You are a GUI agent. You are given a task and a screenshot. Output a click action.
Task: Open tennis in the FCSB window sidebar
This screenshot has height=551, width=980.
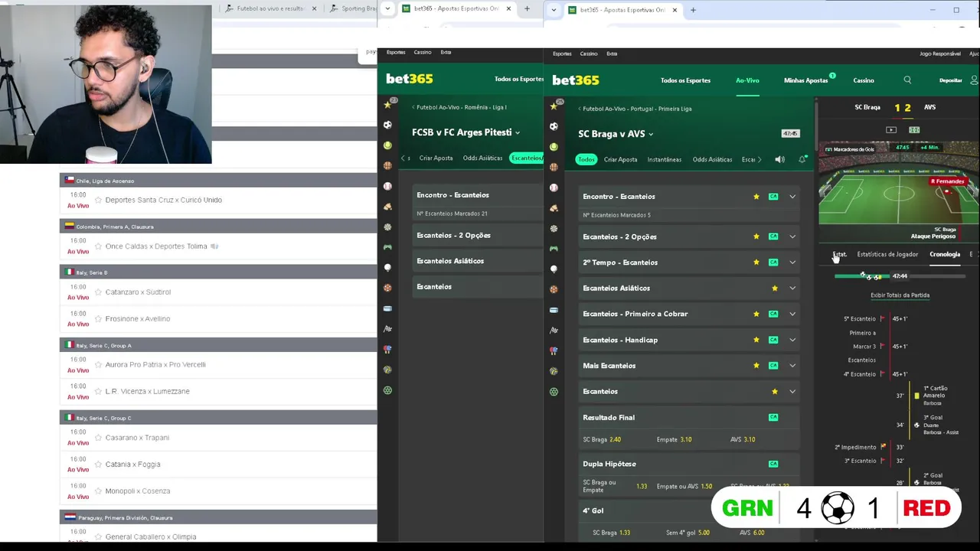coord(387,145)
